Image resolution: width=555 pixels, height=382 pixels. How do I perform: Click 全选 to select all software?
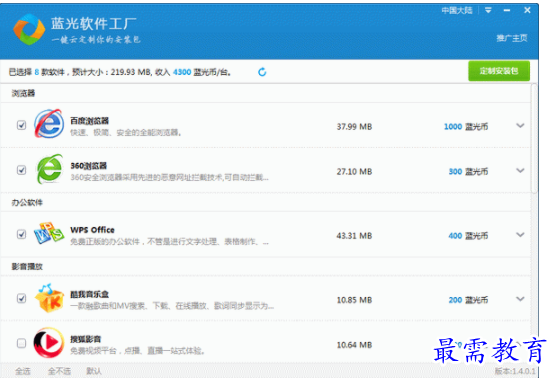pyautogui.click(x=23, y=371)
